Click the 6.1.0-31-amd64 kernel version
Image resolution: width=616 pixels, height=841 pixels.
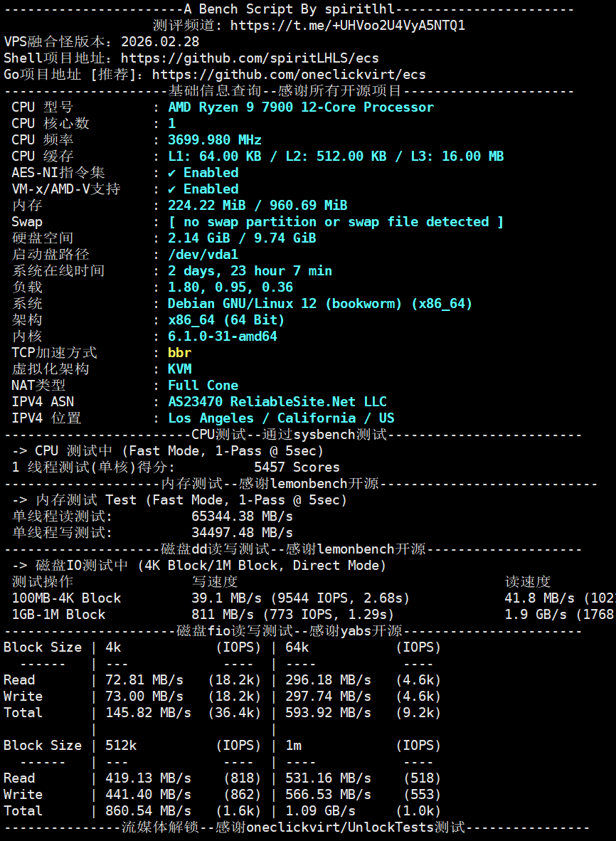[x=223, y=337]
